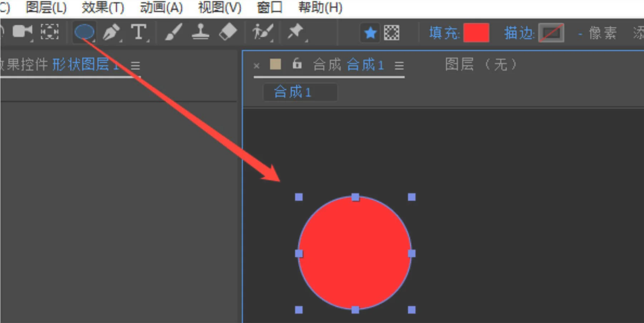The image size is (644, 323).
Task: Click the red circle shape
Action: point(355,253)
